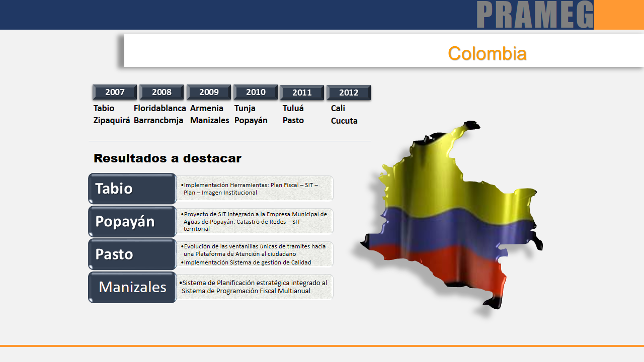Viewport: 644px width, 362px height.
Task: Select the 2012 year button
Action: coord(349,93)
